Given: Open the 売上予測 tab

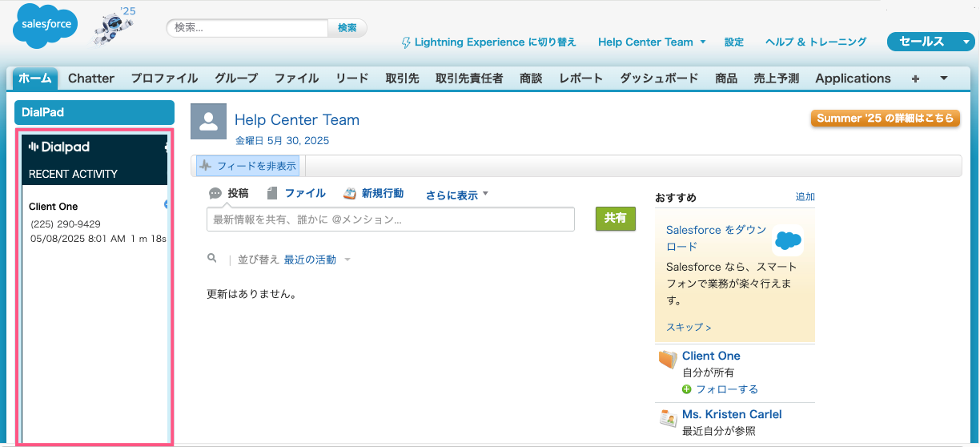Looking at the screenshot, I should 777,79.
